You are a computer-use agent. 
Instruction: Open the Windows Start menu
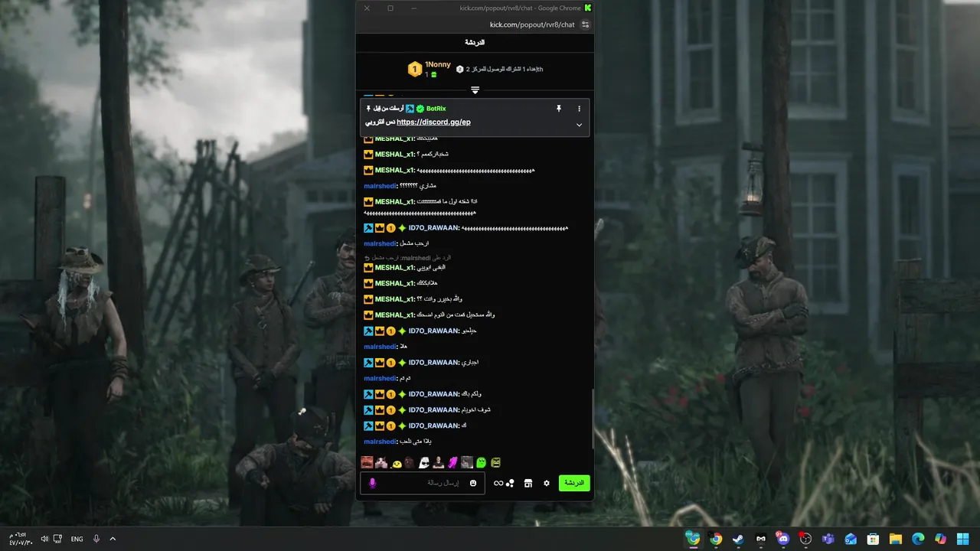[x=962, y=539]
